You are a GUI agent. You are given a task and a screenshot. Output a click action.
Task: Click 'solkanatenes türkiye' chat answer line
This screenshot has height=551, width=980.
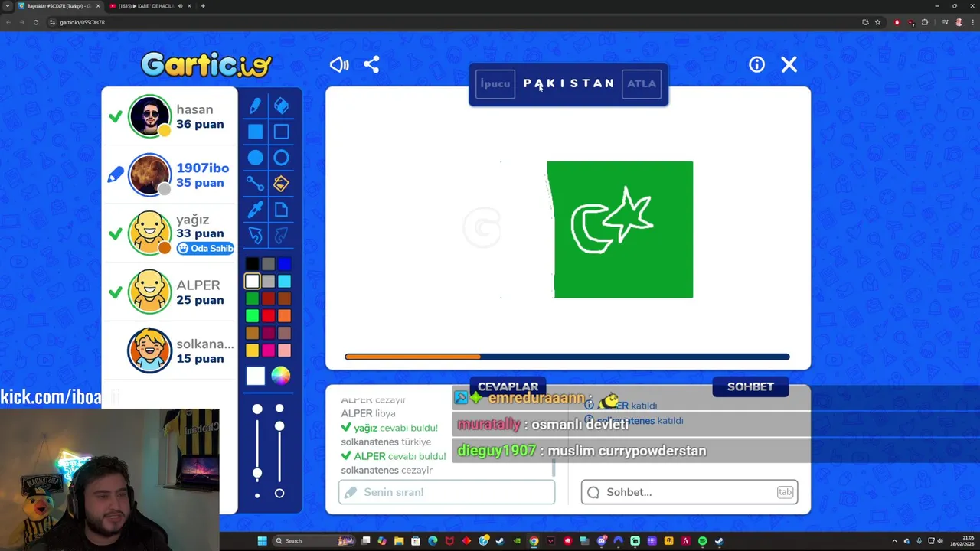pos(386,442)
